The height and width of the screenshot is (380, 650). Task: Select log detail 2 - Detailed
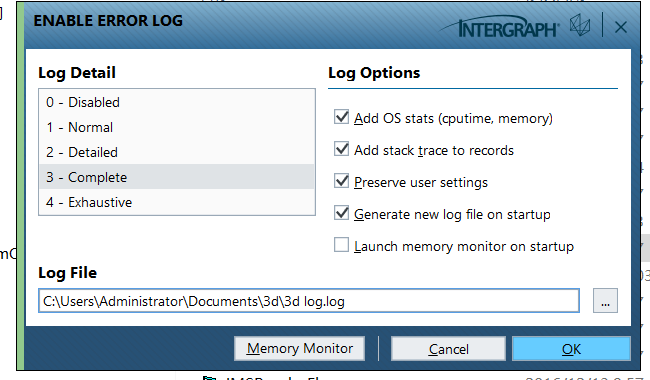pyautogui.click(x=177, y=152)
